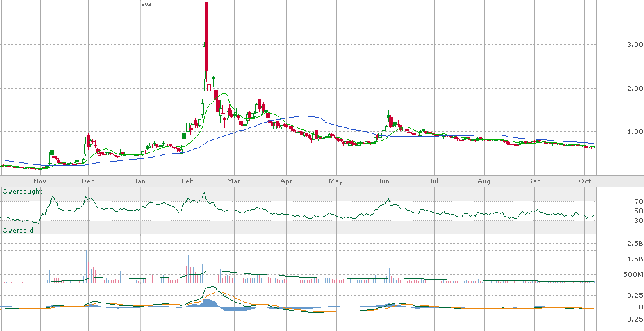Click the Jul month label
The image size is (644, 331).
(434, 181)
